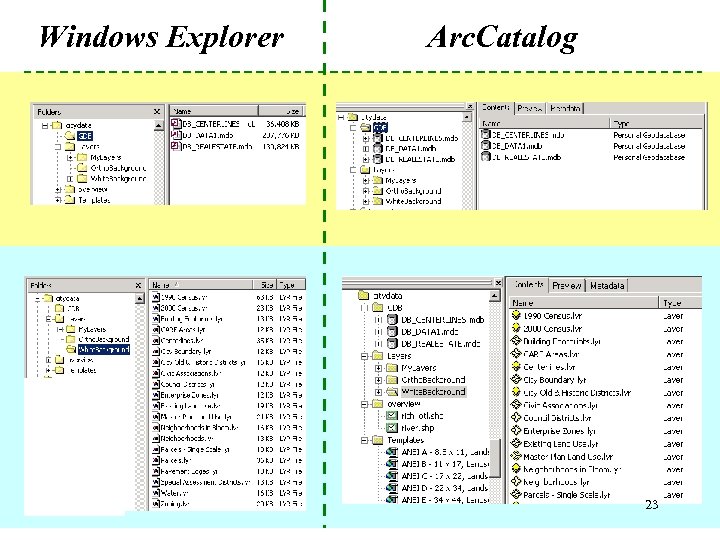
Task: Select ANSI B template entry in lower ArcCatalog tree
Action: (x=444, y=464)
